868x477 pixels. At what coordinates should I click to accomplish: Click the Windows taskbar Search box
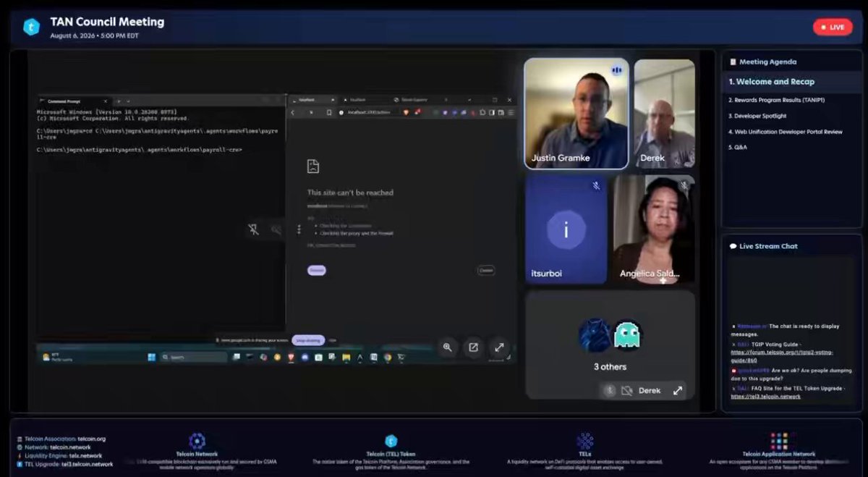click(x=194, y=357)
